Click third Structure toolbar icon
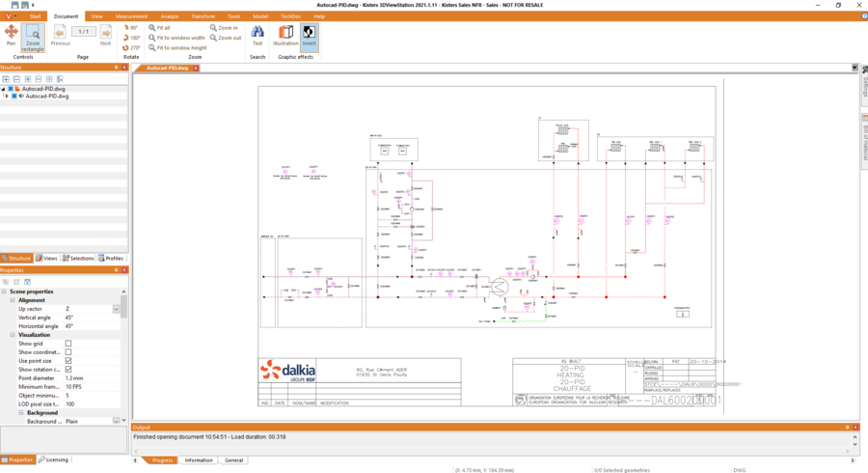 tap(28, 79)
